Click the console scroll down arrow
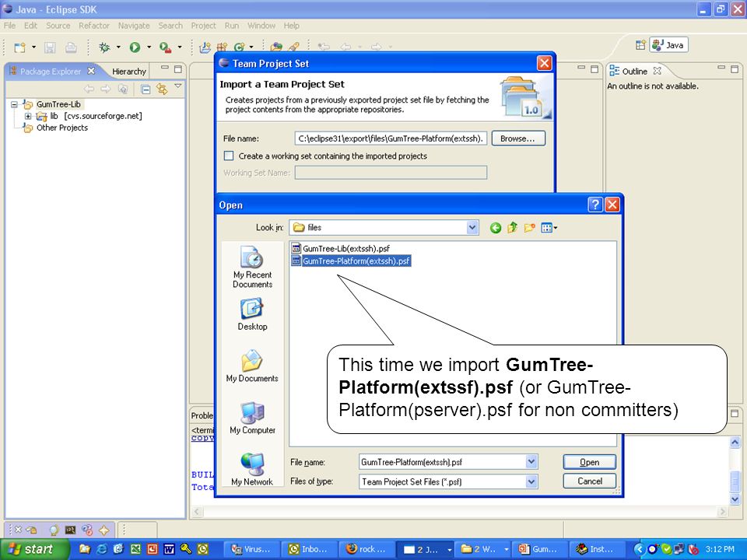This screenshot has width=747, height=560. 735,499
